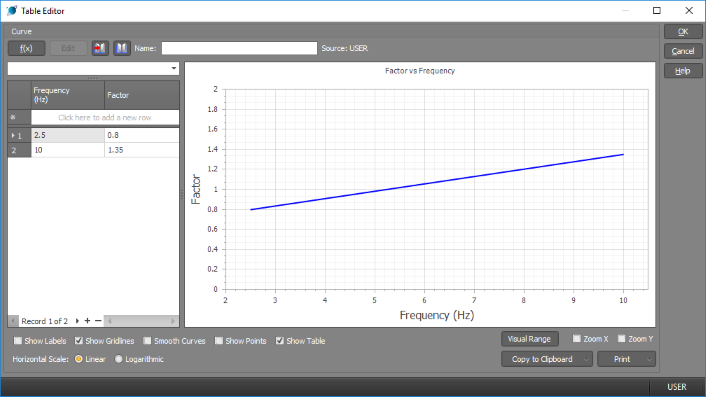Uncheck the Show Table checkbox
The height and width of the screenshot is (397, 706).
(x=280, y=341)
